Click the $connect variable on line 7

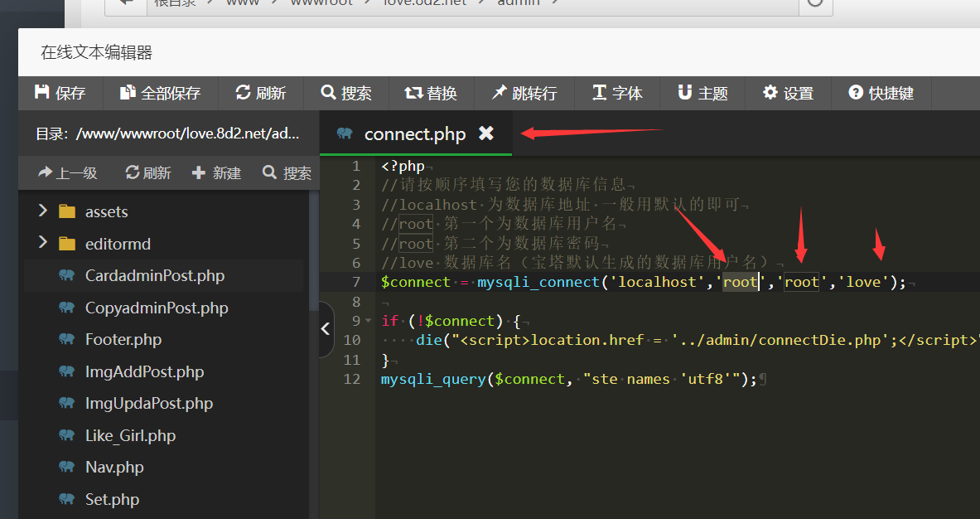(416, 282)
